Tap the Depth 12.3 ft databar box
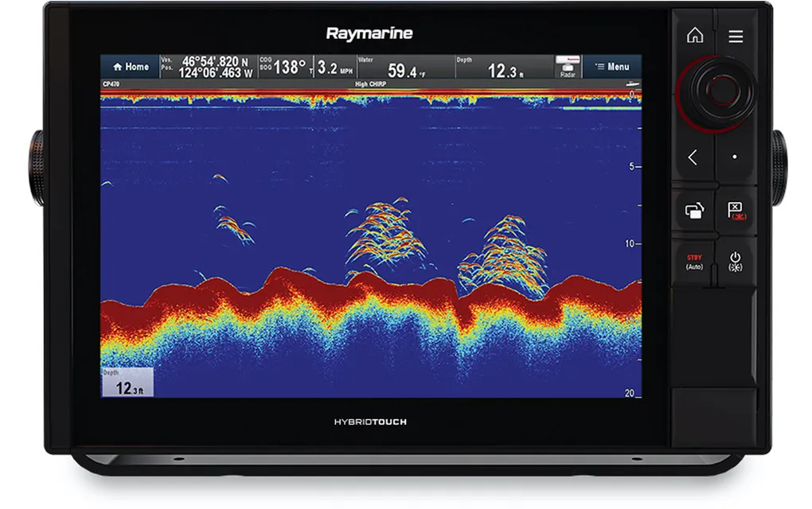Viewport: 812px width, 509px height. (x=503, y=67)
